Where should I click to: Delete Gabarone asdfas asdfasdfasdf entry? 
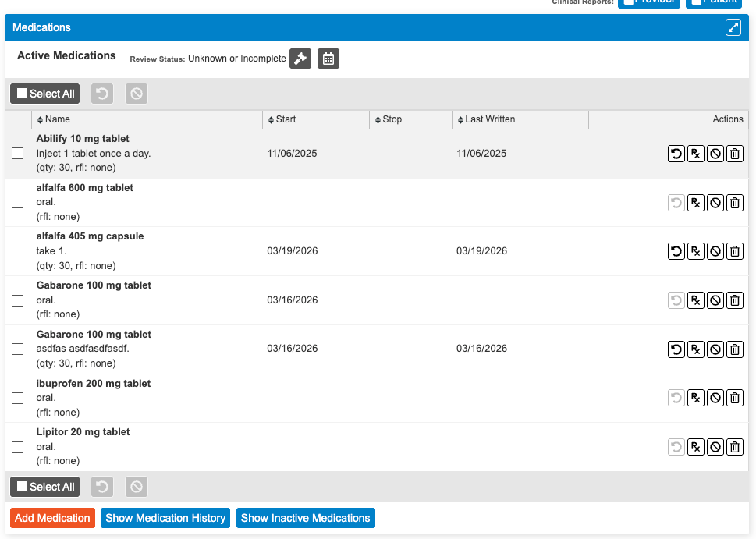tap(735, 349)
